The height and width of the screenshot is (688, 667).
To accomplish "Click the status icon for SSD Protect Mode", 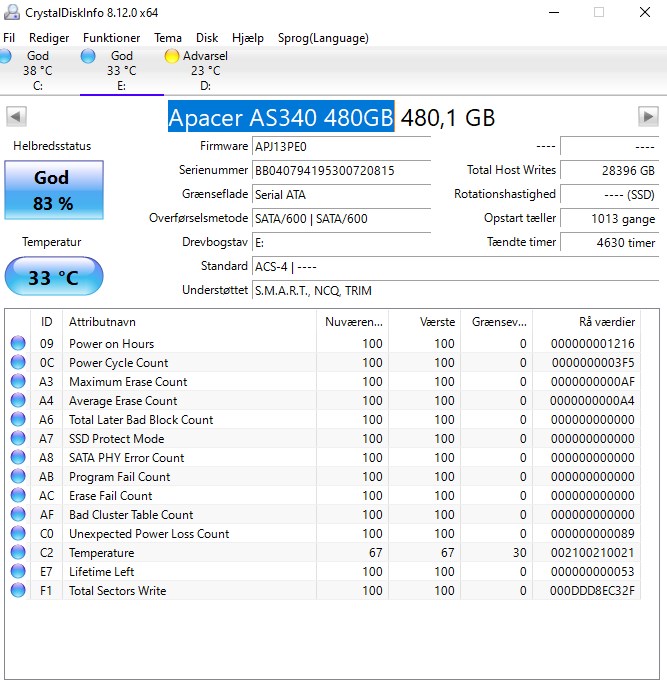I will [x=18, y=438].
